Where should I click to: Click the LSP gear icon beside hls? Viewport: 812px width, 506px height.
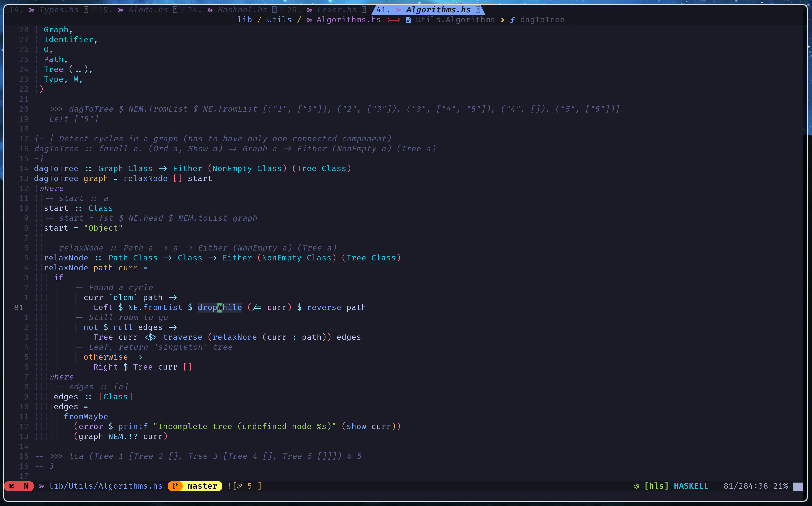[x=637, y=486]
